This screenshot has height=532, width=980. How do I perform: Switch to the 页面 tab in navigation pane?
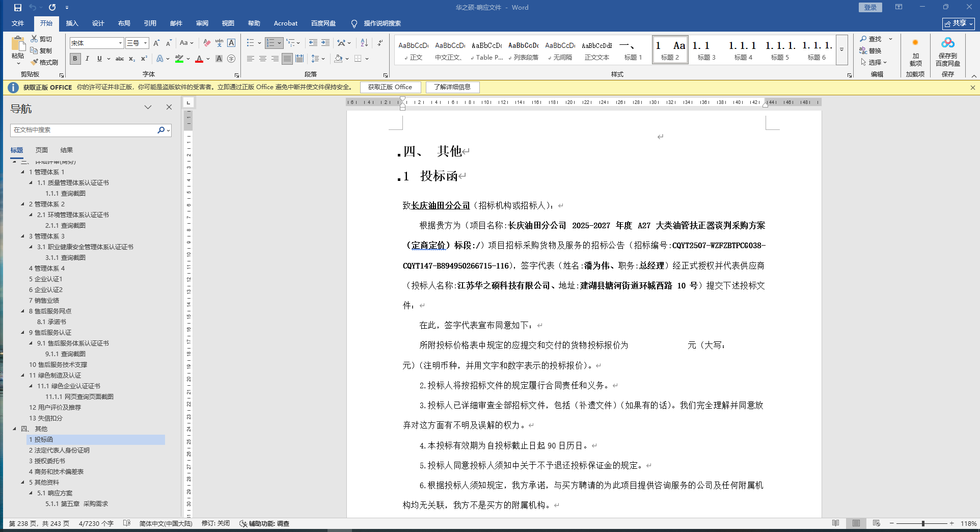point(42,150)
